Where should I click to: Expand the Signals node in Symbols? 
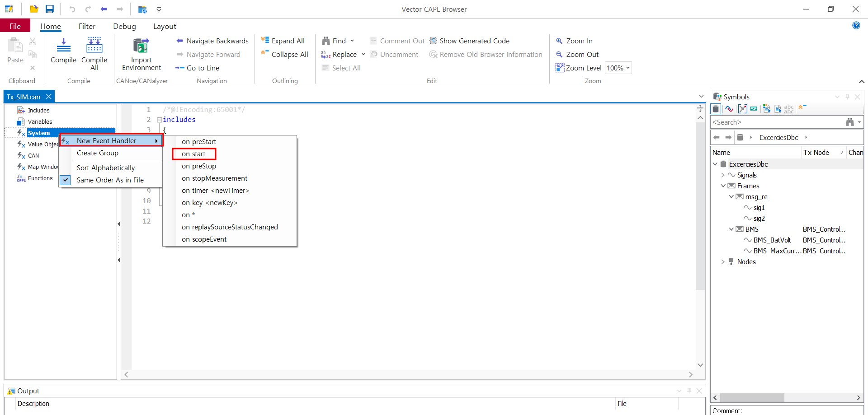(x=723, y=175)
